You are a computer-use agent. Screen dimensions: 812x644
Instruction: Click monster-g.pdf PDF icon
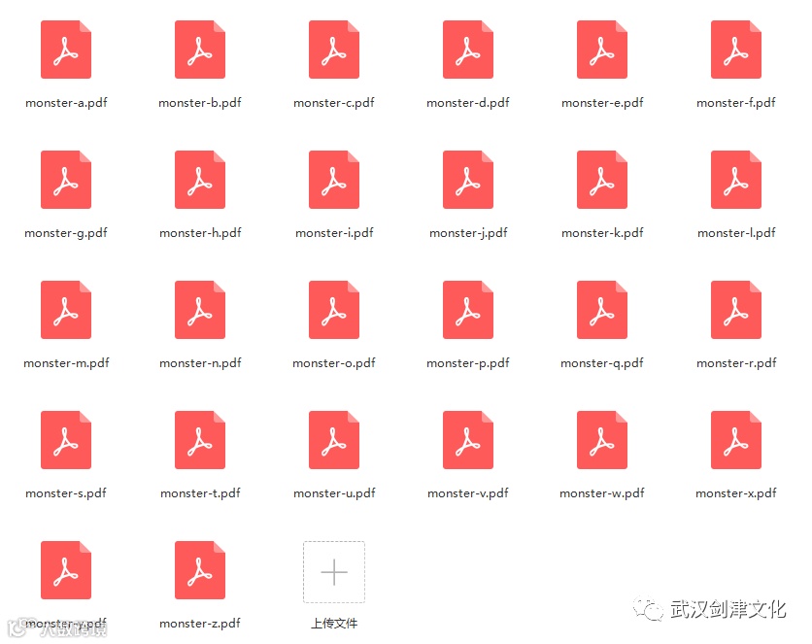(66, 180)
